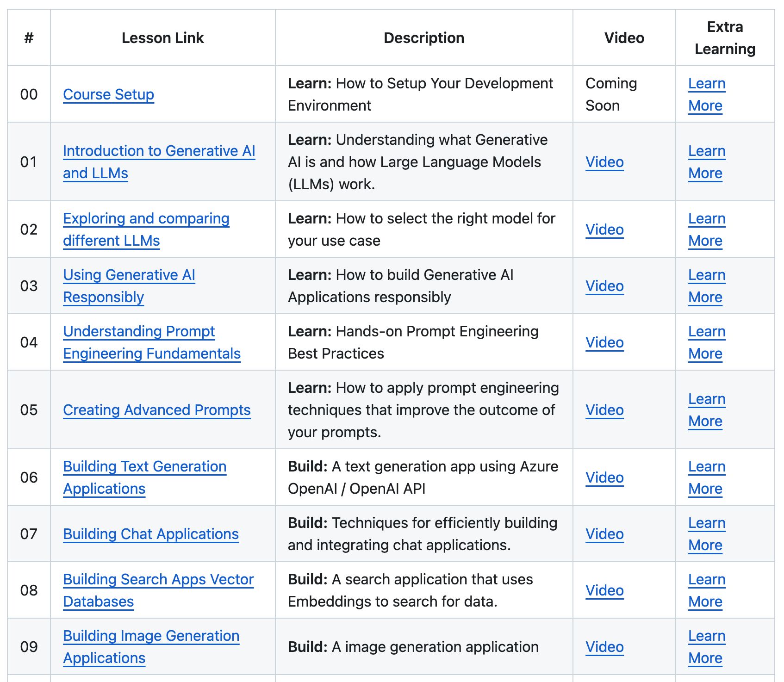The image size is (784, 682).
Task: Watch the Video for lesson 02
Action: pyautogui.click(x=604, y=230)
